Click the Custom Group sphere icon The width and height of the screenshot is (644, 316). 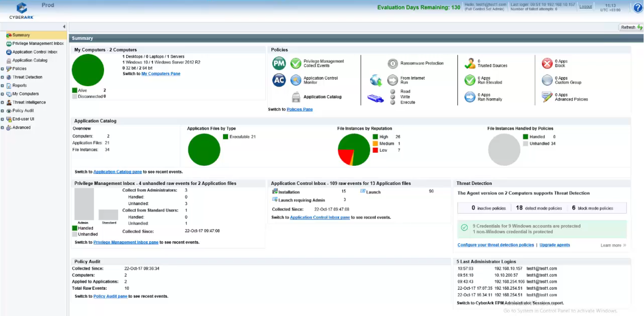pyautogui.click(x=547, y=80)
